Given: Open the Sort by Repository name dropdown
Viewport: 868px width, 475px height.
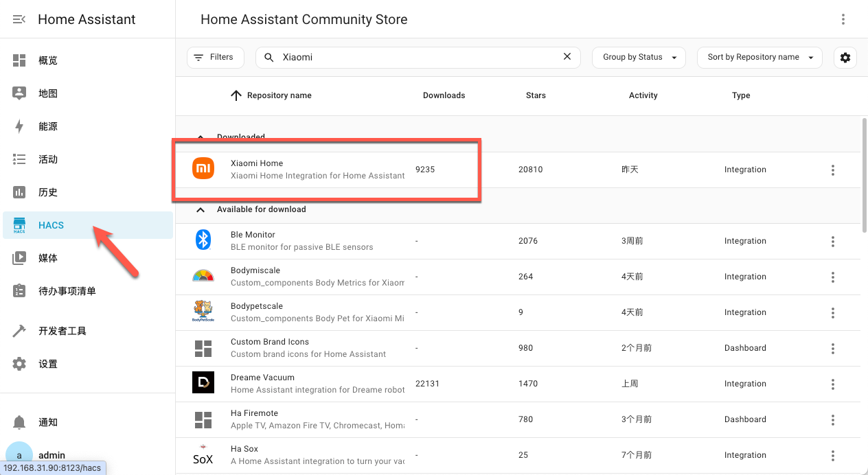Looking at the screenshot, I should click(x=759, y=57).
